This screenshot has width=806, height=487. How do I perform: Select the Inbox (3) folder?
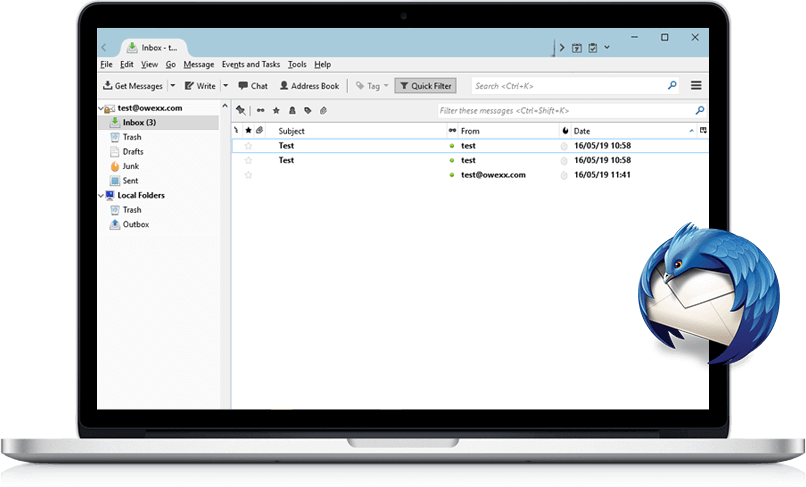(158, 122)
